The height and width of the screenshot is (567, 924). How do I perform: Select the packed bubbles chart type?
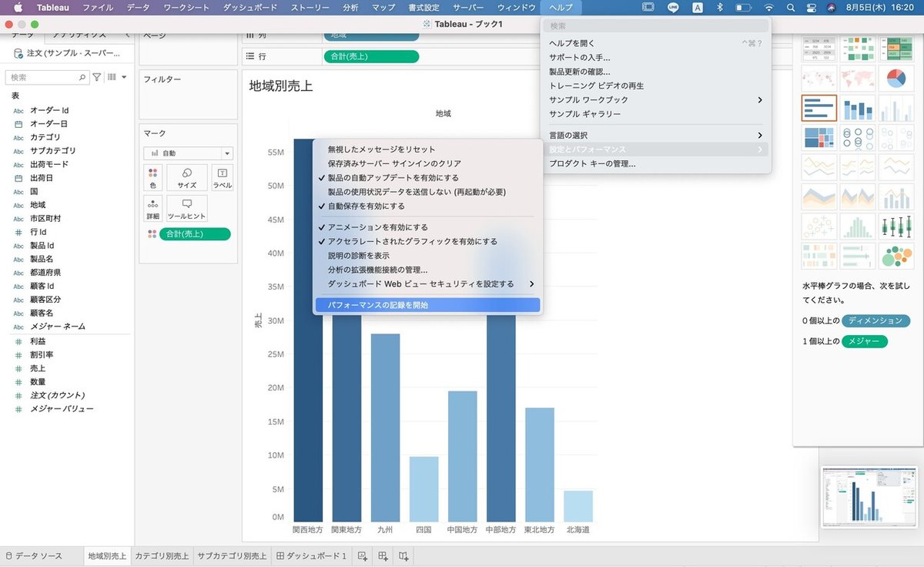pyautogui.click(x=896, y=256)
